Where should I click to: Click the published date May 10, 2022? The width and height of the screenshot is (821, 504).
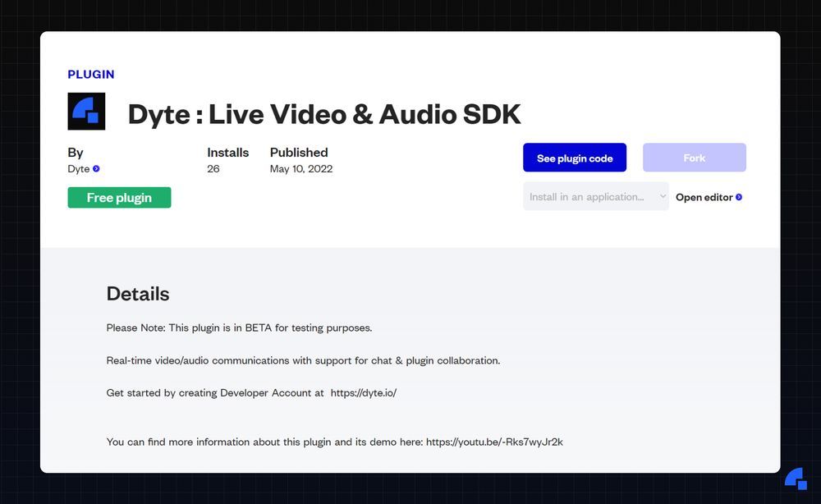(x=301, y=168)
